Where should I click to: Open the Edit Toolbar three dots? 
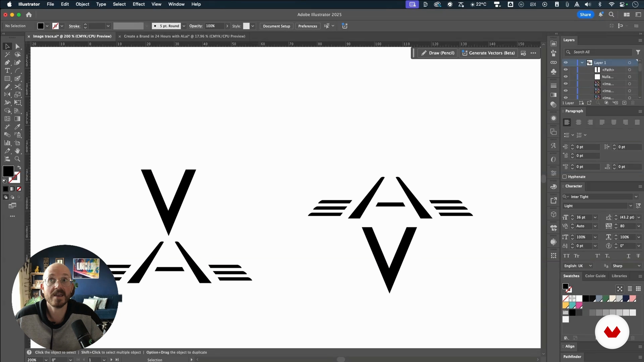point(12,216)
